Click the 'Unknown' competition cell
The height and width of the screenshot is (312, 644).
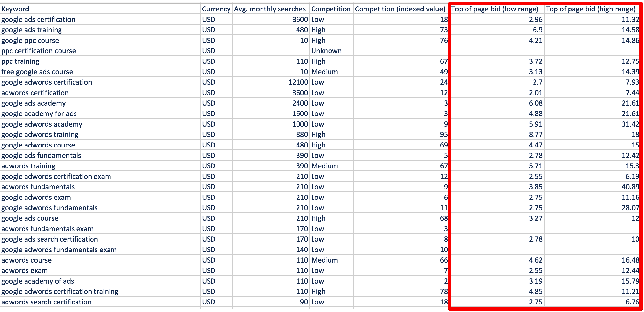pyautogui.click(x=331, y=51)
